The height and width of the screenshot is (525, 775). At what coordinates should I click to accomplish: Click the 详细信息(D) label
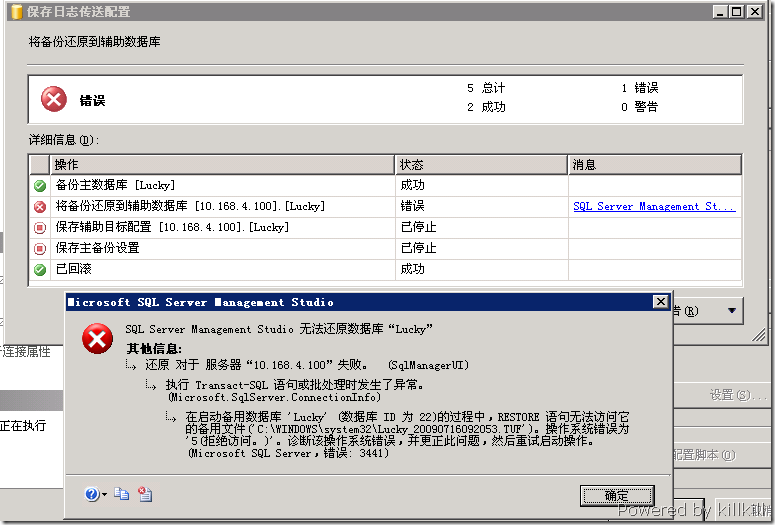64,140
